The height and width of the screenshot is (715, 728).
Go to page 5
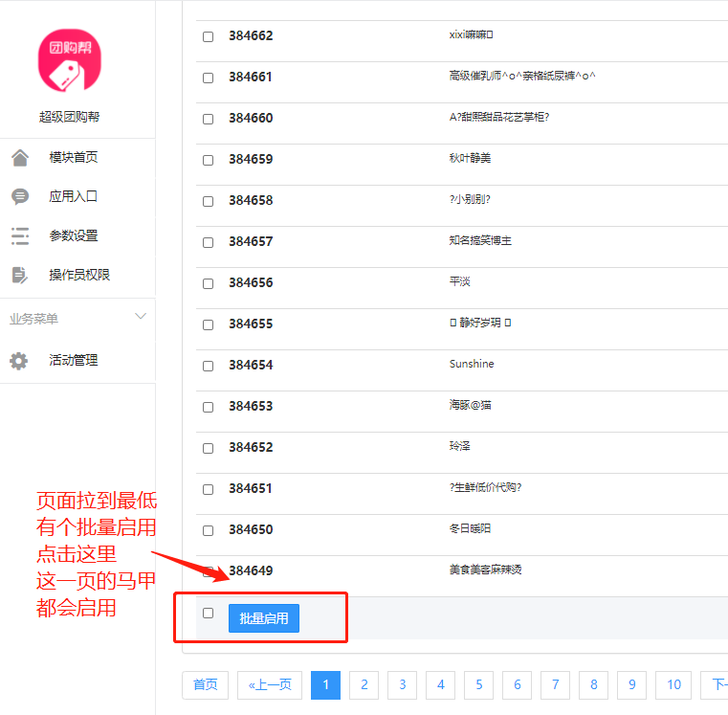pos(478,684)
